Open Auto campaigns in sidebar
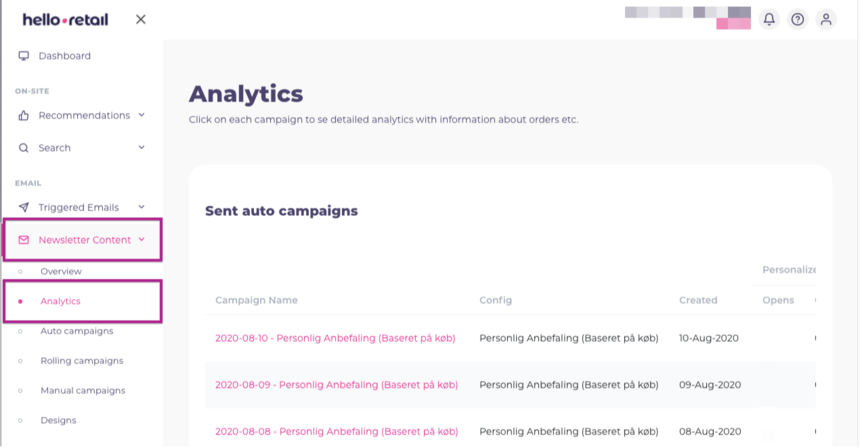860x448 pixels. point(76,331)
